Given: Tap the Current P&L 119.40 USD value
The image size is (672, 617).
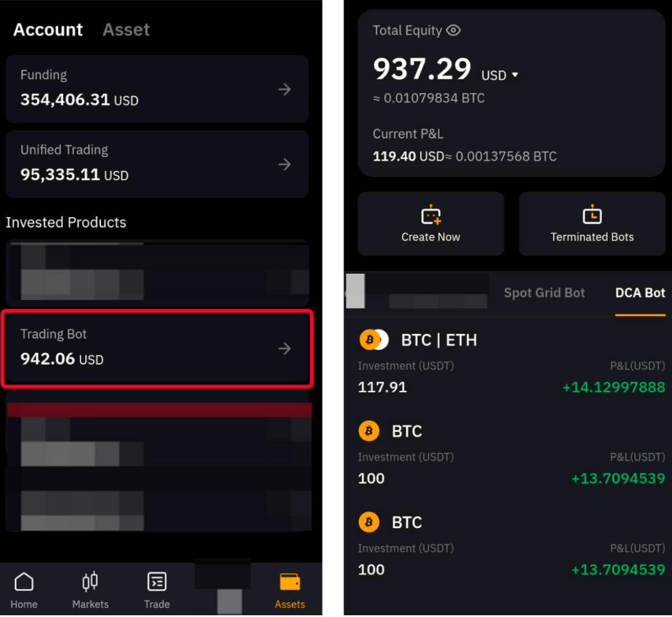Looking at the screenshot, I should pyautogui.click(x=408, y=156).
